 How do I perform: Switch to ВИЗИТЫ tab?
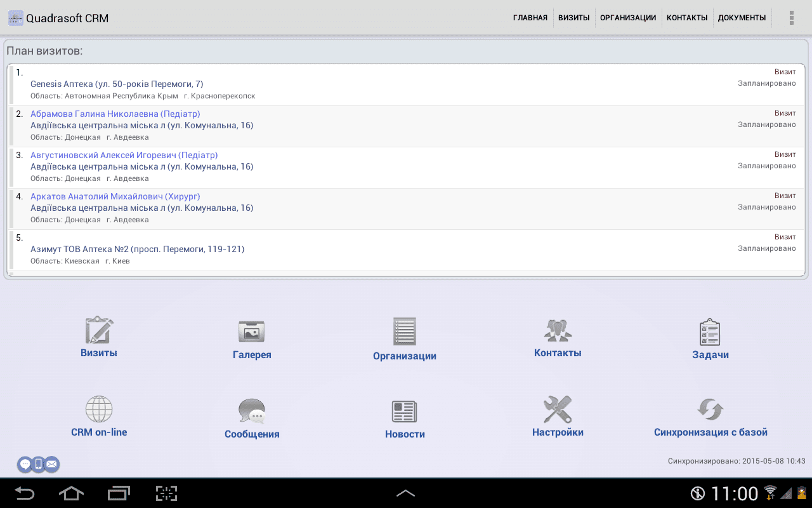click(574, 18)
